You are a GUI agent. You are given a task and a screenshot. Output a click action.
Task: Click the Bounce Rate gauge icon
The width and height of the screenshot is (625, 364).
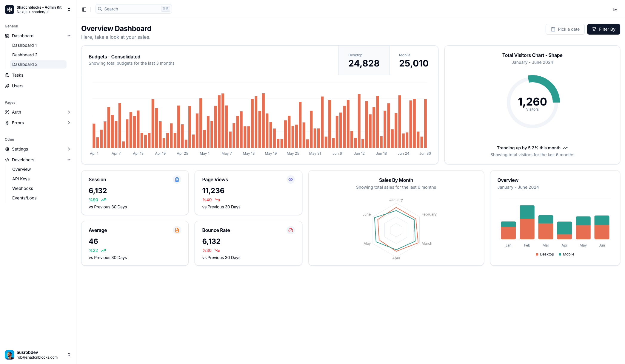[x=291, y=230]
